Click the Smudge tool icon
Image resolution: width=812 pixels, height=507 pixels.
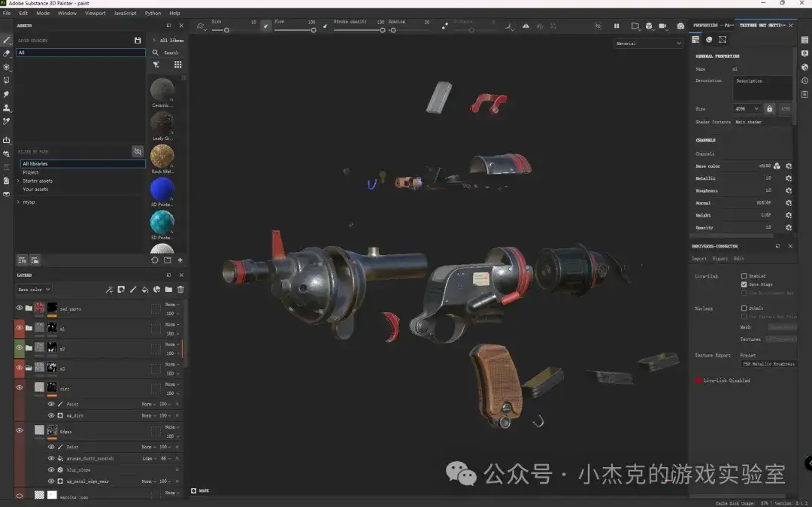[7, 94]
